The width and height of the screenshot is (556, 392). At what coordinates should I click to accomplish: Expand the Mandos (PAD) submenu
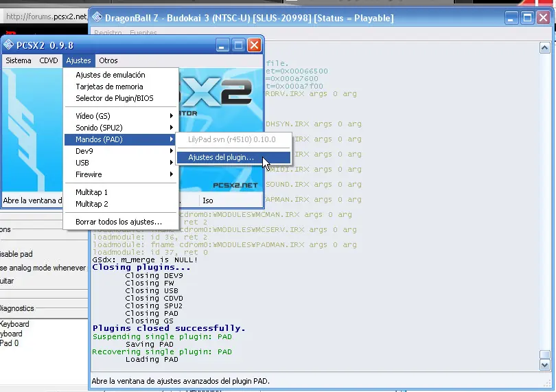coord(121,139)
